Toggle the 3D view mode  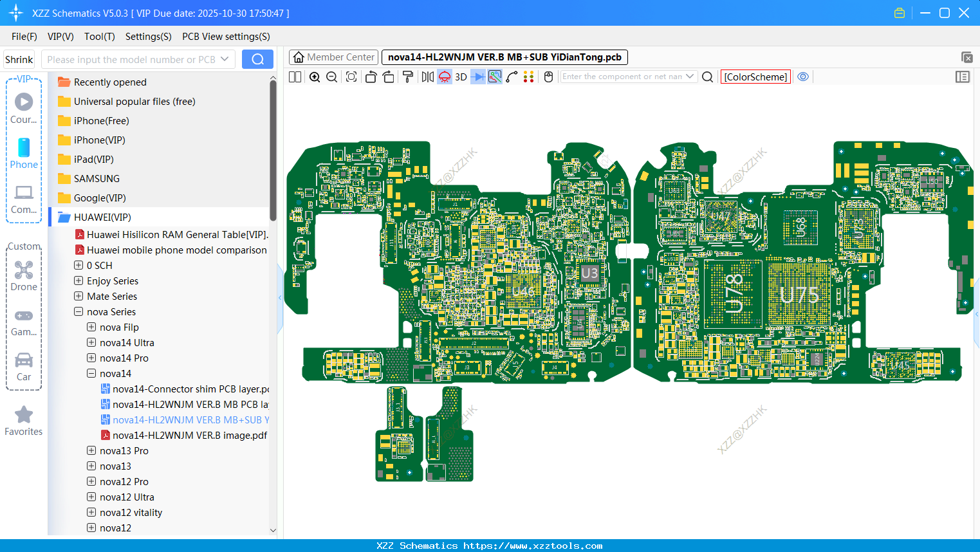tap(461, 77)
